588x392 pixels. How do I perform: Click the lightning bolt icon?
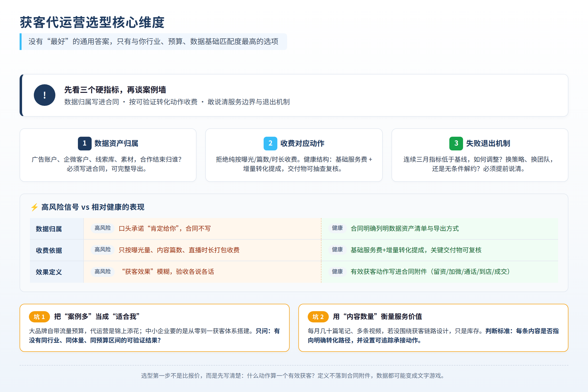pos(34,207)
